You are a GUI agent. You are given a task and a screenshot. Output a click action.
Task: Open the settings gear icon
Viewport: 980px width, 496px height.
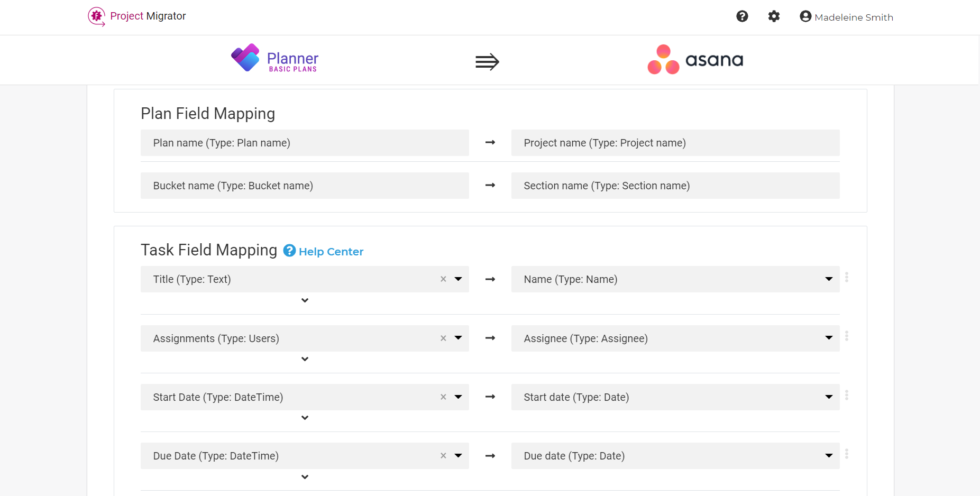(x=774, y=16)
